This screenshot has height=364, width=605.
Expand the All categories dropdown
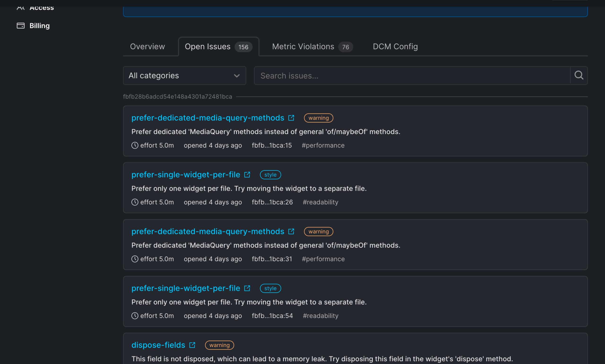coord(184,76)
